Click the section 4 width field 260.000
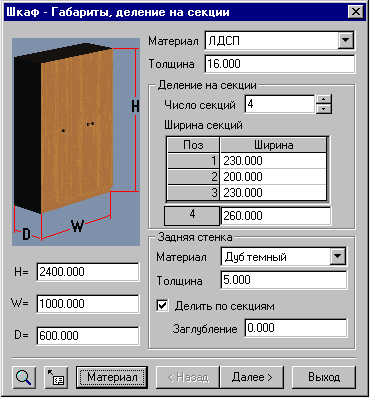Viewport: 370px width, 398px height. pyautogui.click(x=276, y=216)
